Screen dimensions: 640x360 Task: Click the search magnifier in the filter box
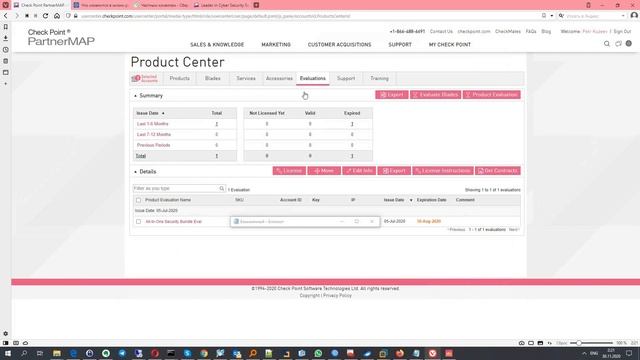point(222,188)
